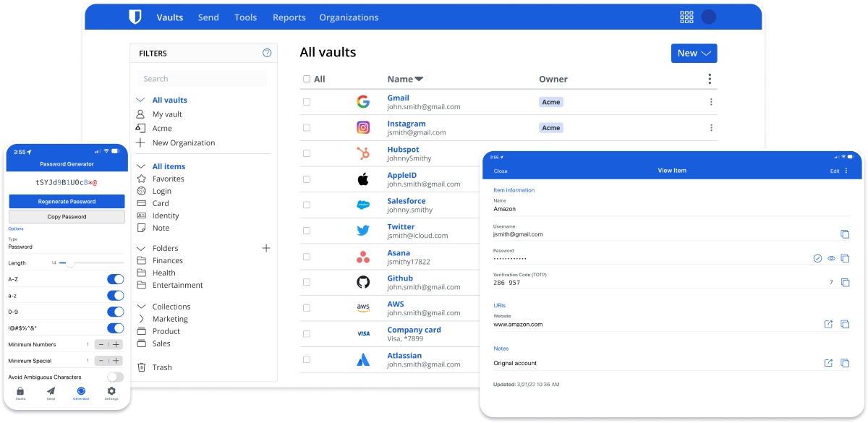Image resolution: width=868 pixels, height=423 pixels.
Task: Collapse the All items filter section
Action: (140, 166)
